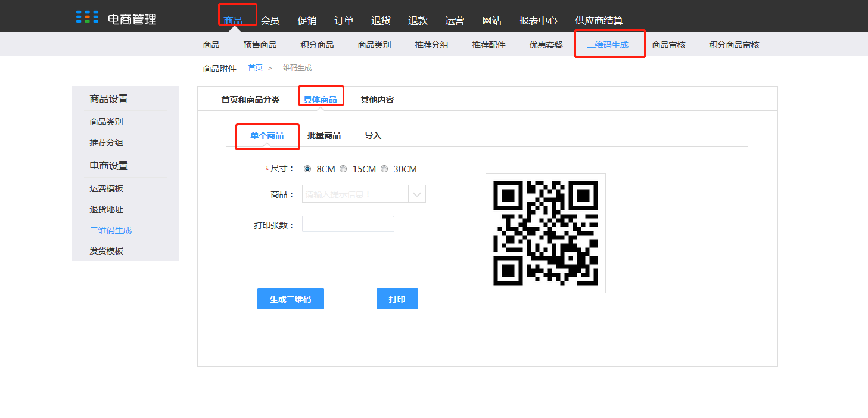Screen dimensions: 868x418
Task: Click the 生成二维码 button
Action: (x=291, y=299)
